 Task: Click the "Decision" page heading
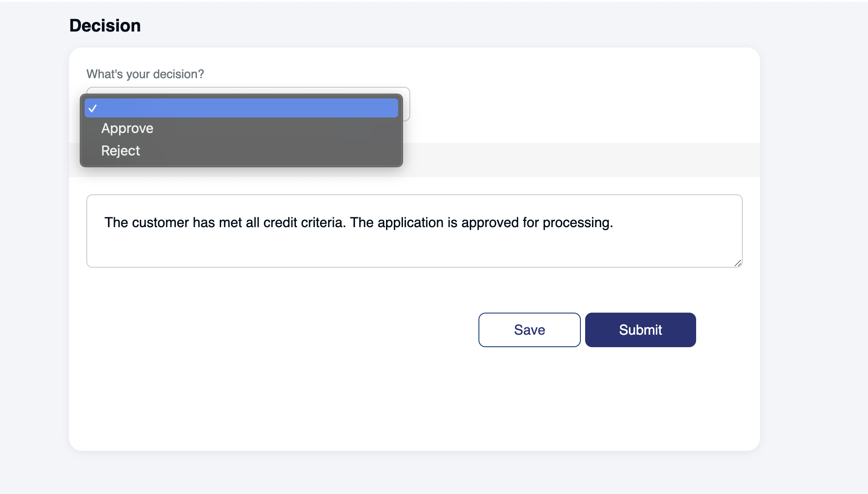pos(105,26)
